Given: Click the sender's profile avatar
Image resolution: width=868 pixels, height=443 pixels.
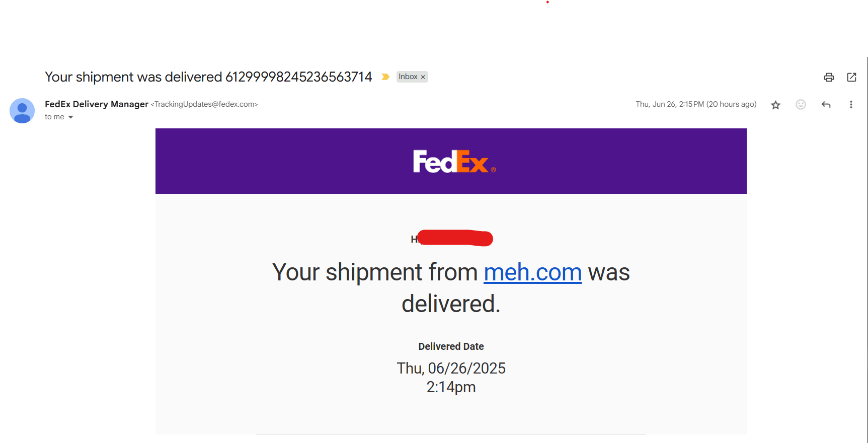Looking at the screenshot, I should (x=22, y=111).
